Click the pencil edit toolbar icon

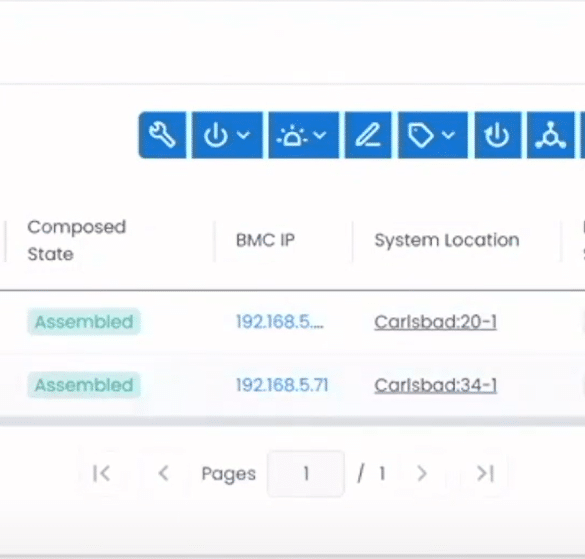[x=368, y=135]
